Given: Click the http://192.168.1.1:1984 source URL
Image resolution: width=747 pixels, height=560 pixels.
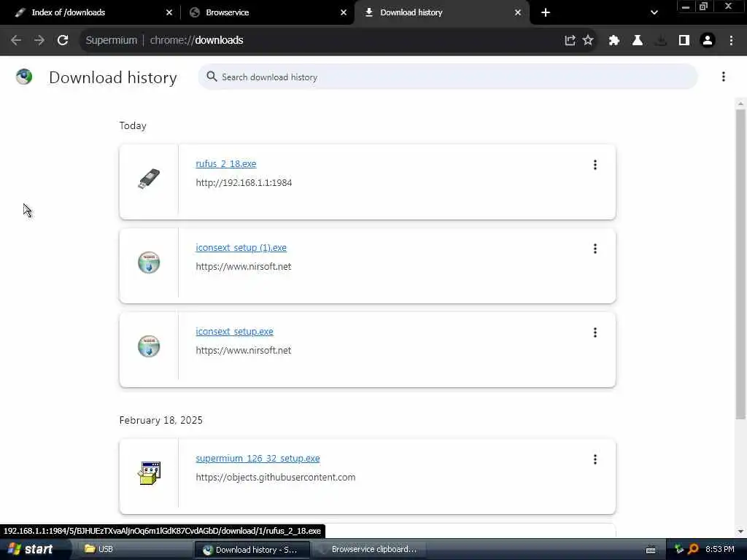Looking at the screenshot, I should tap(244, 183).
